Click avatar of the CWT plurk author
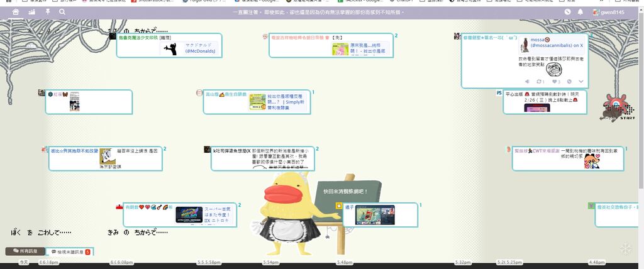This screenshot has width=644, height=269. click(x=508, y=150)
